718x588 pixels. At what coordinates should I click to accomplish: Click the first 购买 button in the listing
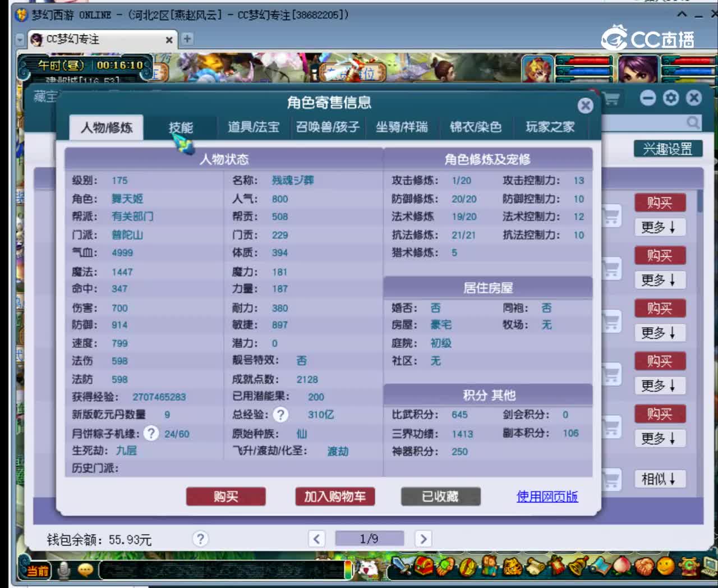[x=660, y=203]
